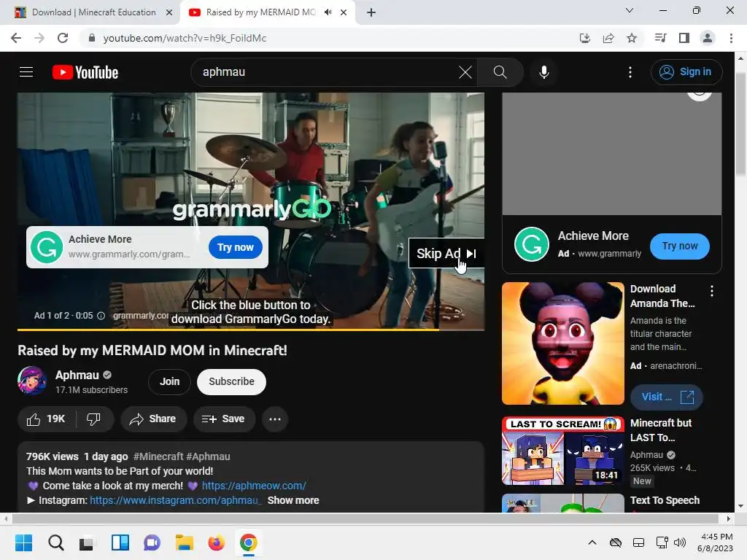
Task: Close the Minecraft Education tab
Action: pyautogui.click(x=169, y=12)
